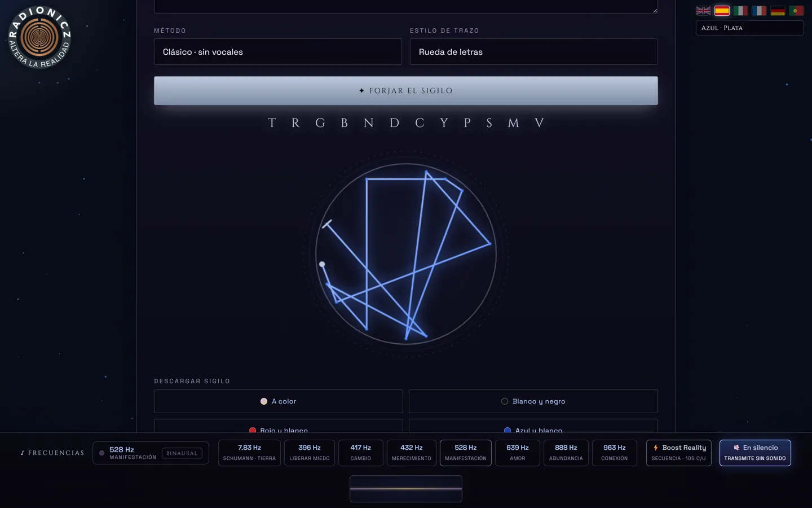
Task: Download sigil Blanco y negro
Action: point(533,401)
